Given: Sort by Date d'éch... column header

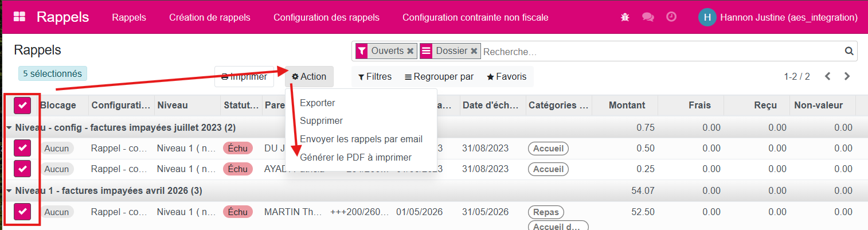Looking at the screenshot, I should point(491,105).
